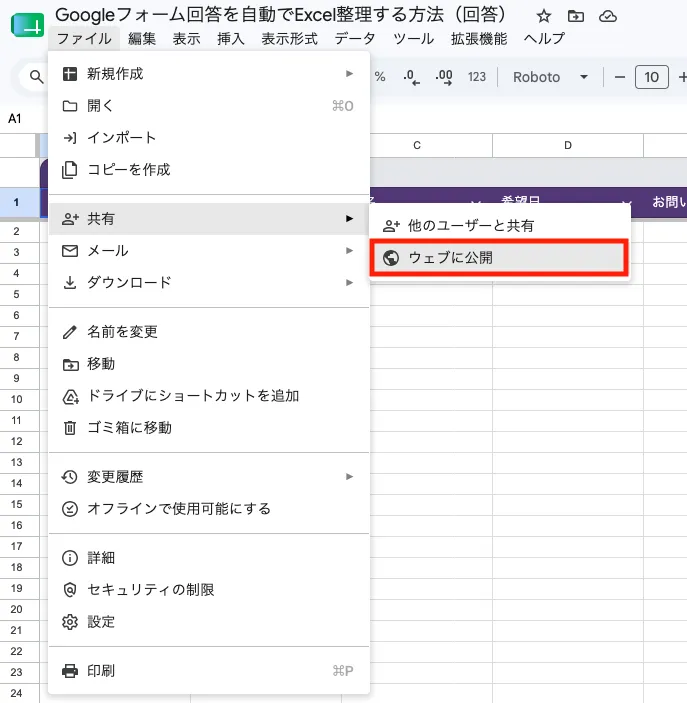
Task: Choose セキュリティの制限
Action: (x=209, y=590)
